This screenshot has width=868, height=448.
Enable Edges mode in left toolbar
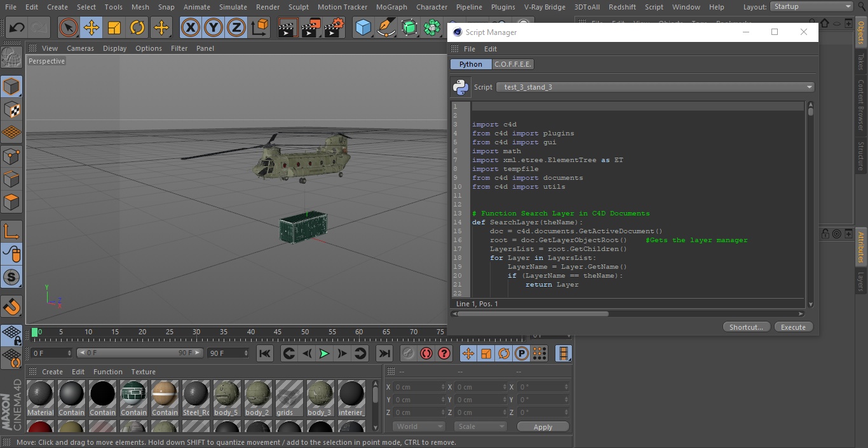(11, 179)
